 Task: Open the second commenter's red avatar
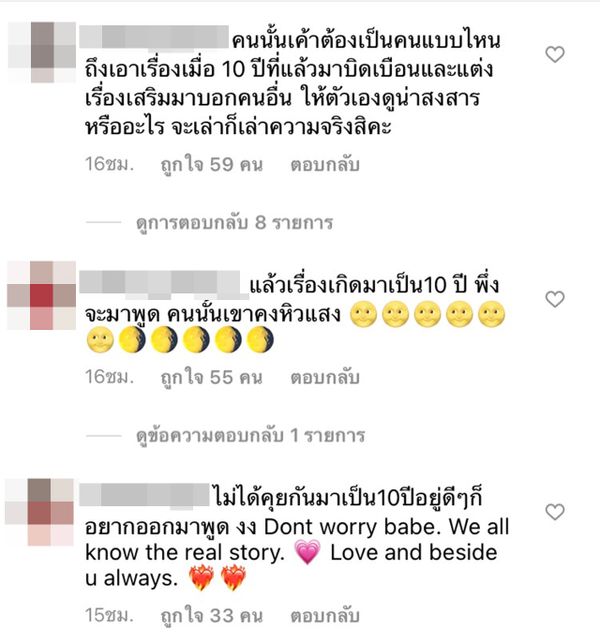41,295
